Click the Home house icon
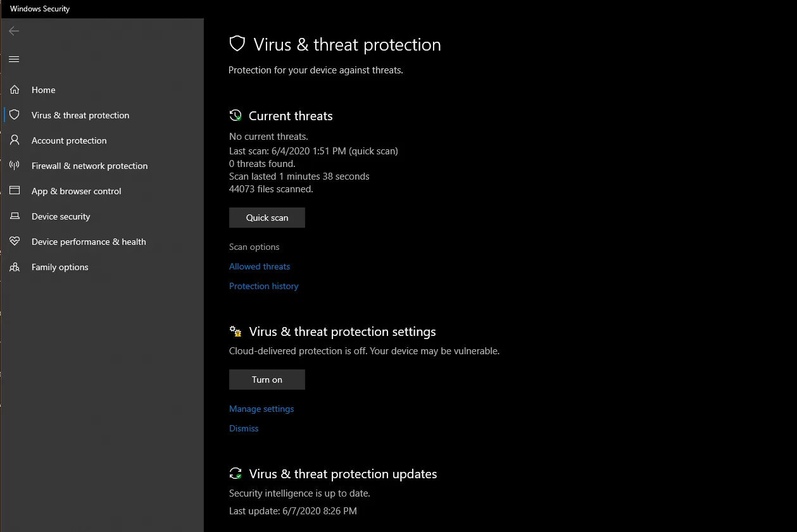Viewport: 797px width, 532px height. pyautogui.click(x=15, y=90)
